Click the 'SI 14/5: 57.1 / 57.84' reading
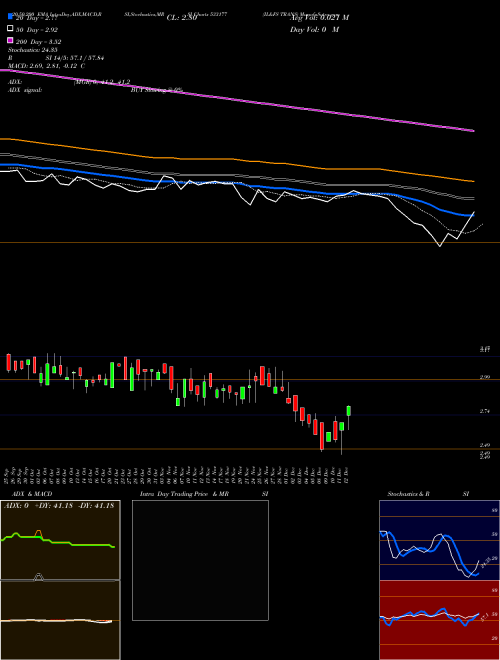The width and height of the screenshot is (500, 660). point(75,58)
